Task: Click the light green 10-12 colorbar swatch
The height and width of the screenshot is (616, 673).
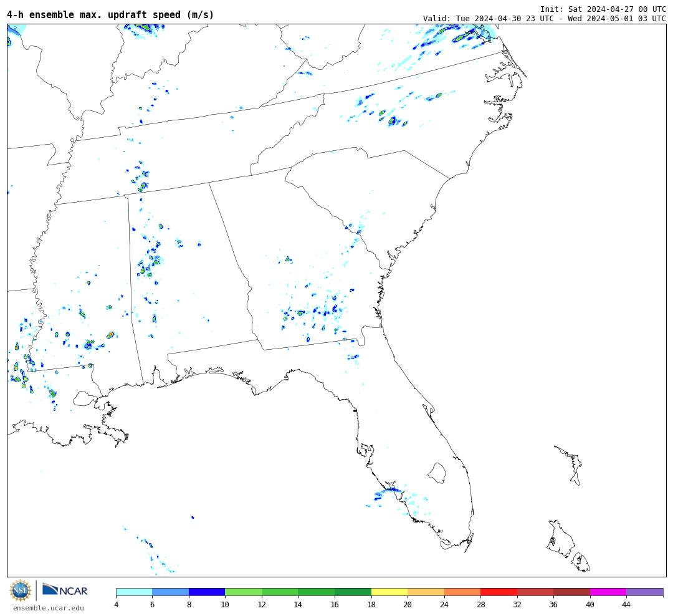Action: (x=244, y=592)
